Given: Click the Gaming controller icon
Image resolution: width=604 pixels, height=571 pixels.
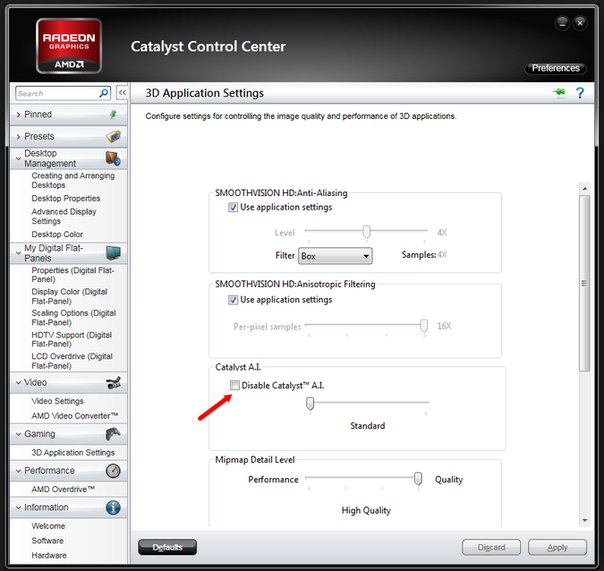Looking at the screenshot, I should point(113,434).
